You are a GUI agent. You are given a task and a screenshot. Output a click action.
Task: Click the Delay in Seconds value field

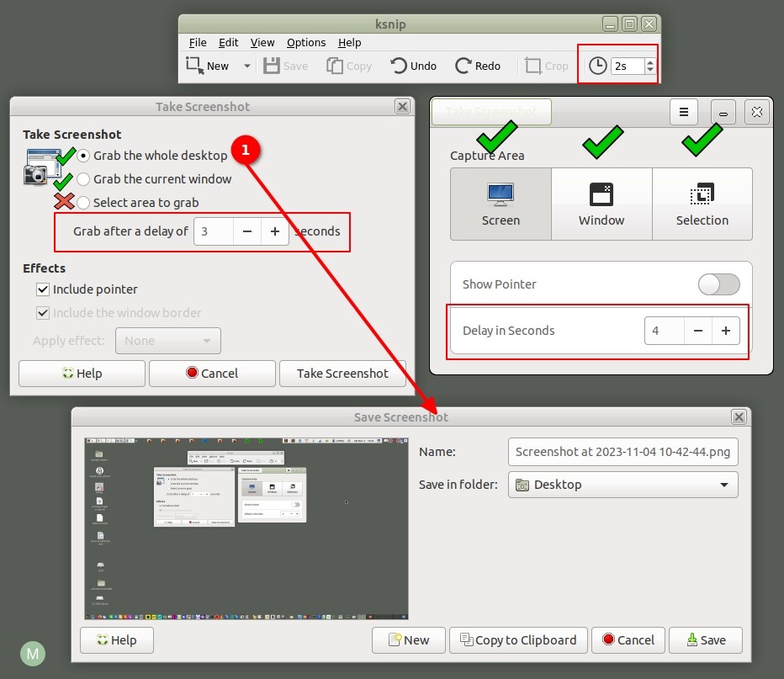click(x=665, y=331)
